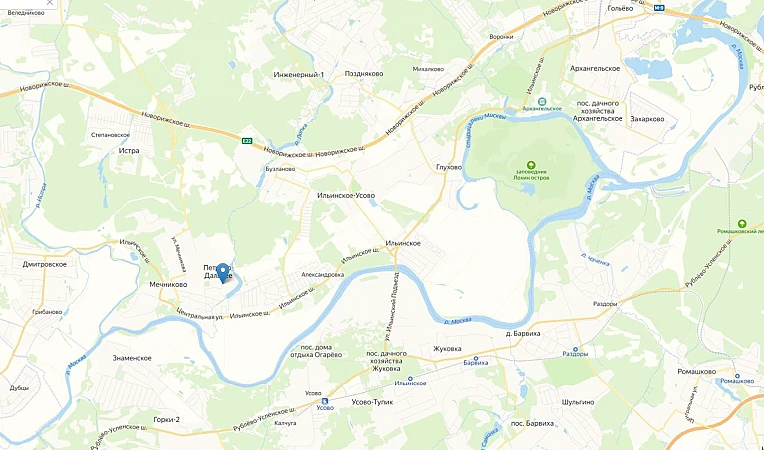This screenshot has height=450, width=764.
Task: Select the Знаменское village label
Action: (132, 358)
